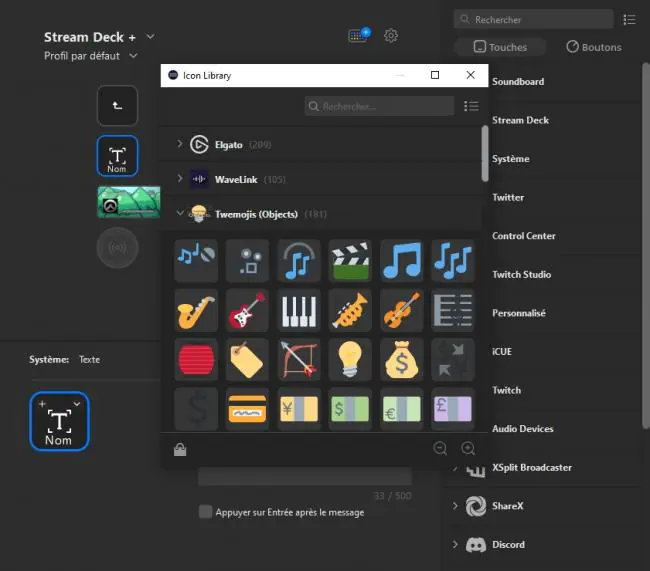650x571 pixels.
Task: Enable Appuyer sur Entrée après le message
Action: click(205, 512)
